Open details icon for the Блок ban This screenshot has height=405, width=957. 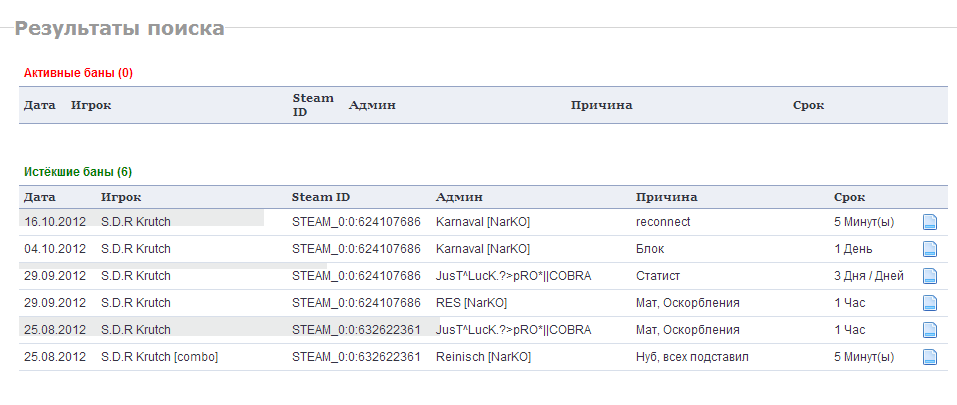click(929, 249)
